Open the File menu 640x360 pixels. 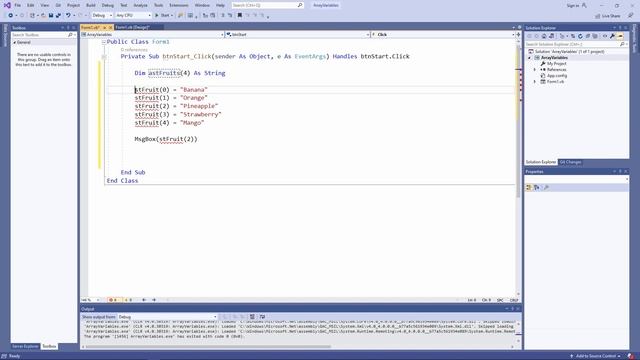pos(18,5)
